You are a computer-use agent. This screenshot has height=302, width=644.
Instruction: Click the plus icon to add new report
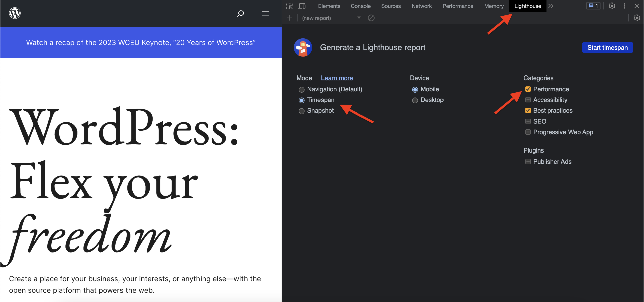click(289, 18)
